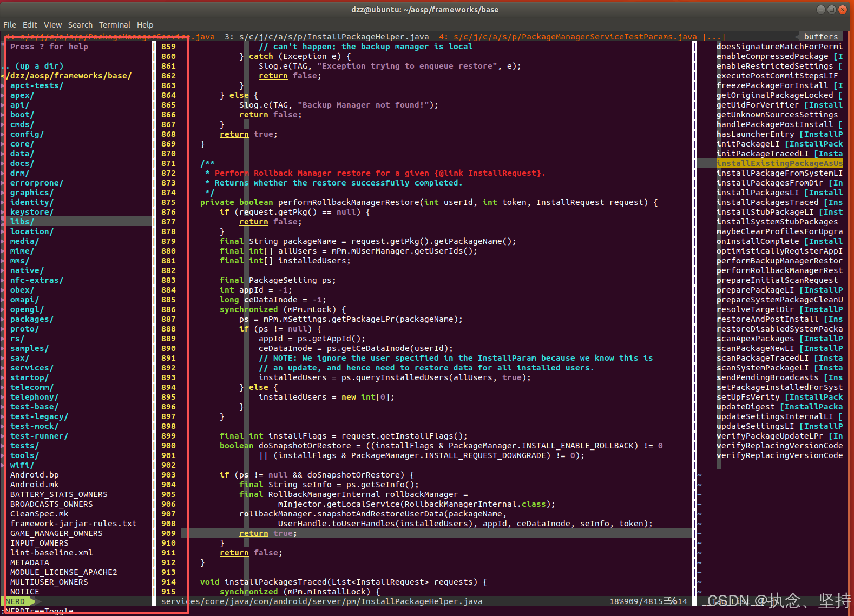
Task: Click the 18% 909/4815 position indicator
Action: 648,601
